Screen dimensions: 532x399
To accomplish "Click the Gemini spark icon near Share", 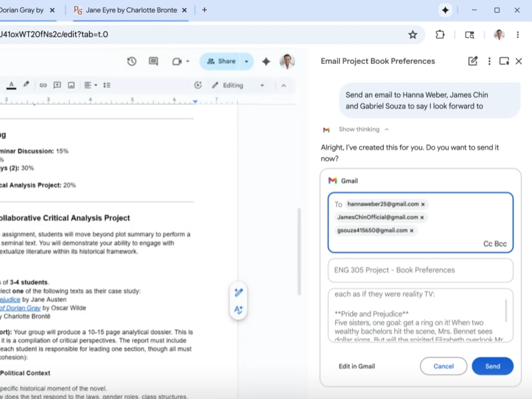I will click(x=266, y=61).
